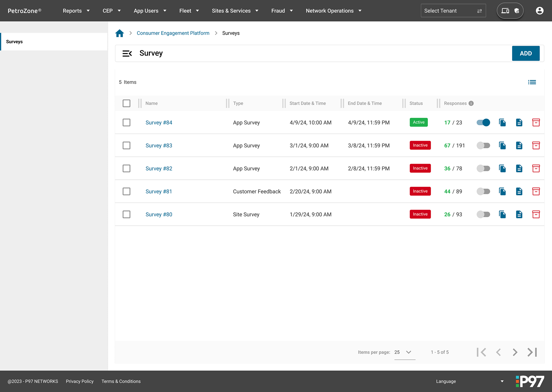Open the Select Tenant selector

point(453,11)
